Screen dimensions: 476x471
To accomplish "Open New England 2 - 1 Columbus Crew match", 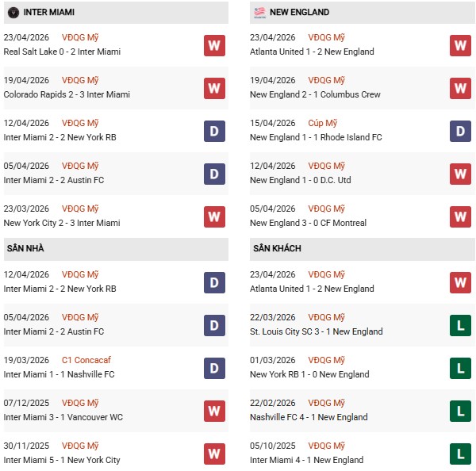I will 315,94.
